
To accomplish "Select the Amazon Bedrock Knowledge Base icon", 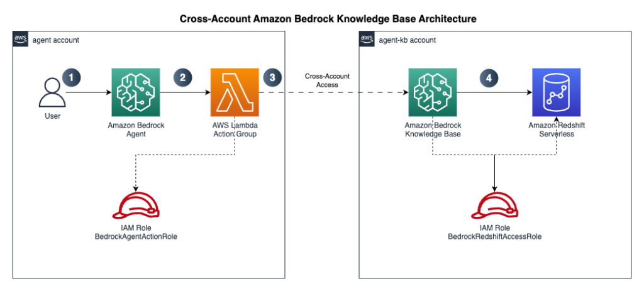I will [x=432, y=92].
